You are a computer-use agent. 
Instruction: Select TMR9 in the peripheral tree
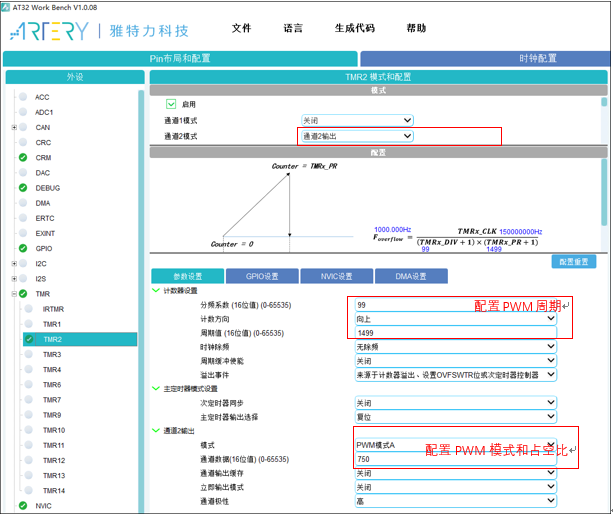point(52,415)
